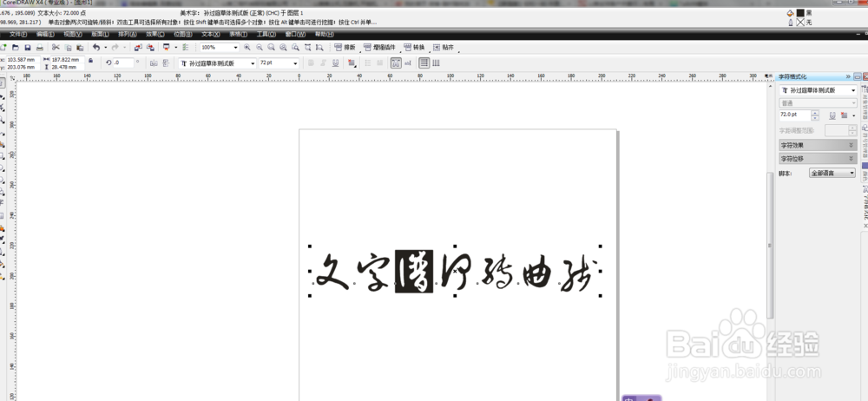Click the no-outline color swatch
The width and height of the screenshot is (868, 401).
pos(800,23)
